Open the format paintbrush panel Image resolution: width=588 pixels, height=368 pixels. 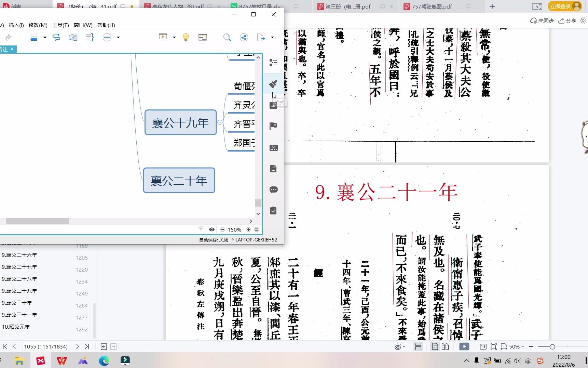click(x=273, y=84)
